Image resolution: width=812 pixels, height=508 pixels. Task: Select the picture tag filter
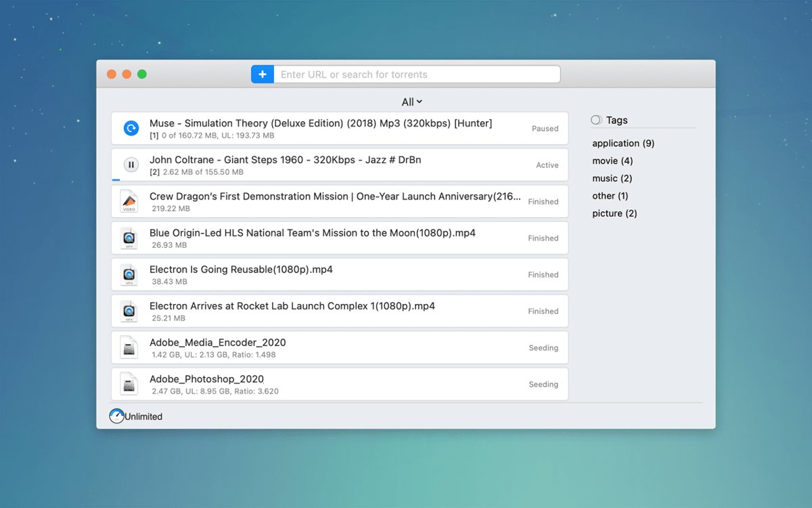tap(614, 213)
